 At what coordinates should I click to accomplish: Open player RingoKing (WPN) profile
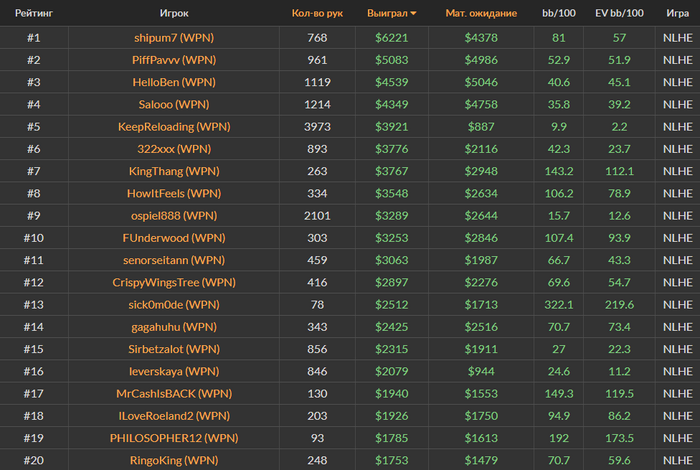click(x=174, y=461)
